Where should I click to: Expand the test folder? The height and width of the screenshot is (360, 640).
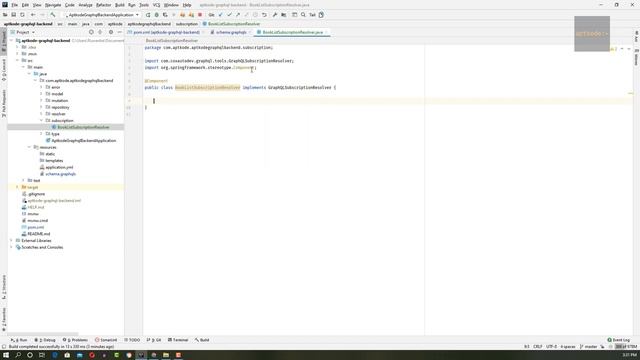(x=24, y=180)
